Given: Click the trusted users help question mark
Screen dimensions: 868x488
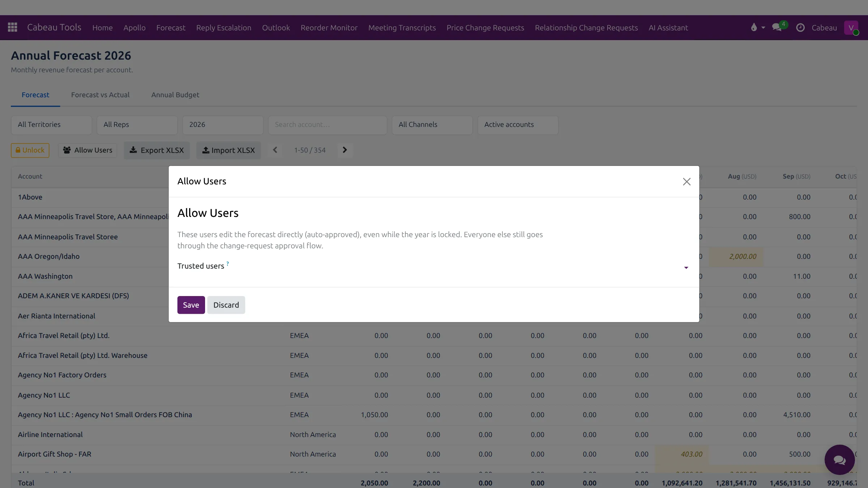Looking at the screenshot, I should point(227,264).
